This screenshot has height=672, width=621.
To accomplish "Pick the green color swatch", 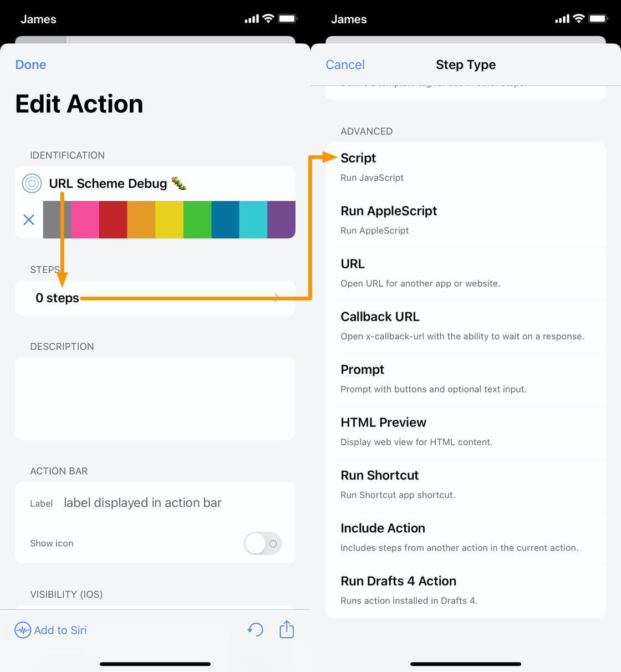I will (x=197, y=220).
